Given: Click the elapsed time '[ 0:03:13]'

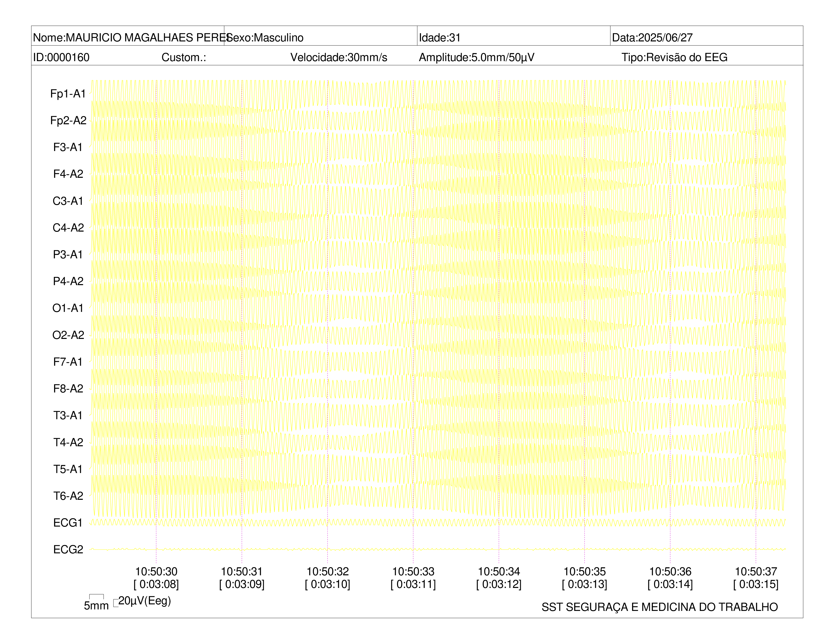Looking at the screenshot, I should 585,584.
